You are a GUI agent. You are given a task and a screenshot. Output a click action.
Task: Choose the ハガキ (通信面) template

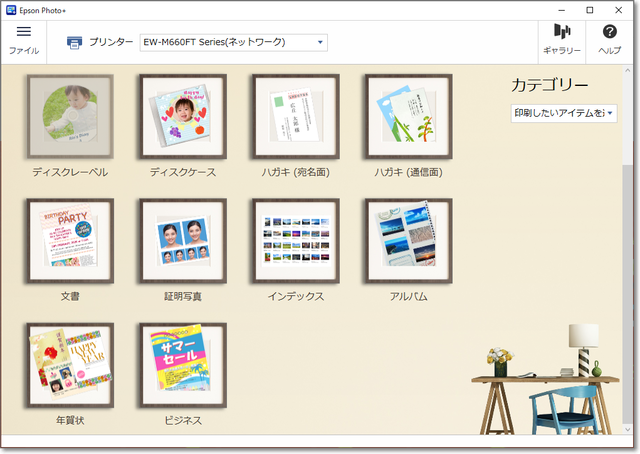coord(408,116)
